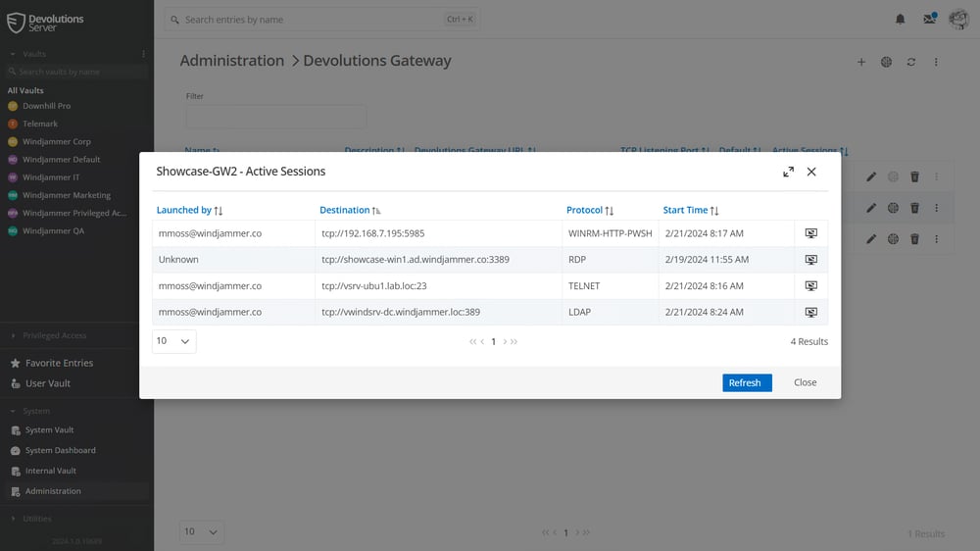The width and height of the screenshot is (980, 551).
Task: Open the user avatar menu
Action: 958,20
